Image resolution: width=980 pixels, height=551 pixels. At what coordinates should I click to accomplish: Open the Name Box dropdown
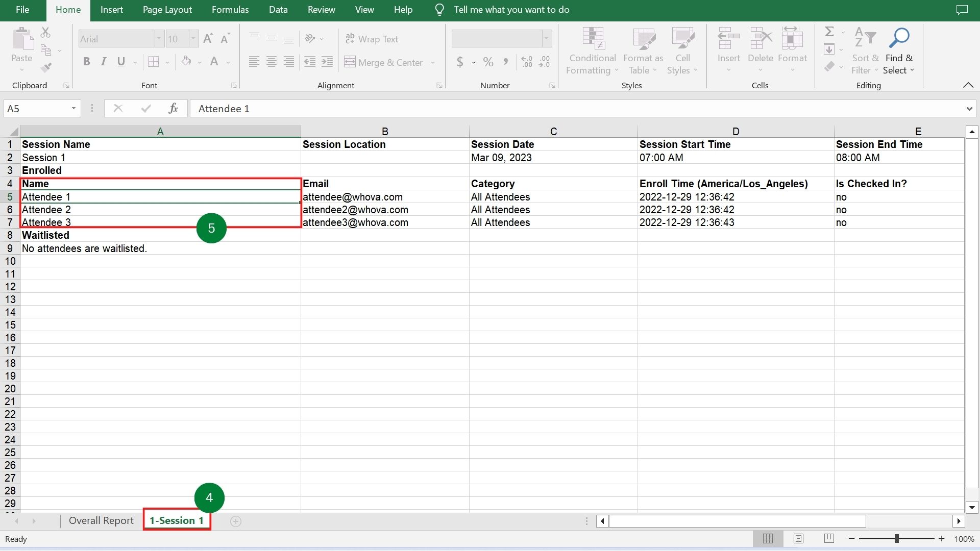pos(73,108)
